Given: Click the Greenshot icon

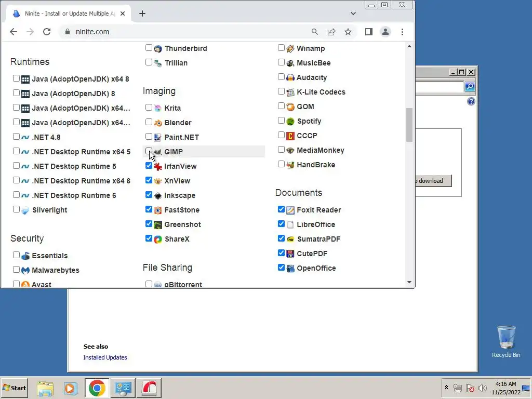Looking at the screenshot, I should point(158,224).
